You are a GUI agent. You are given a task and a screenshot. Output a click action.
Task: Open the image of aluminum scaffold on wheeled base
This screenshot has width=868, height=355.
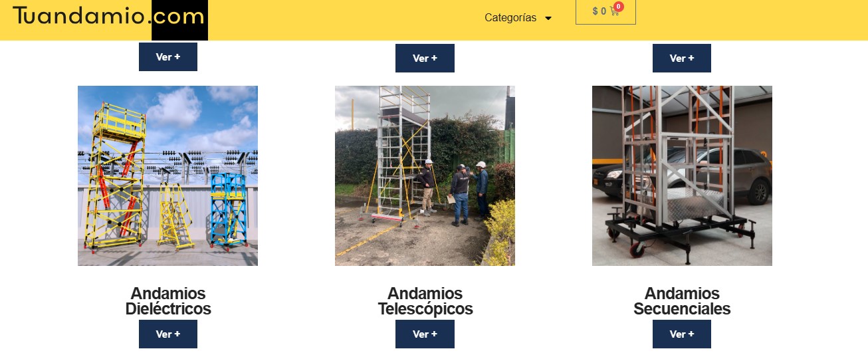(x=682, y=176)
